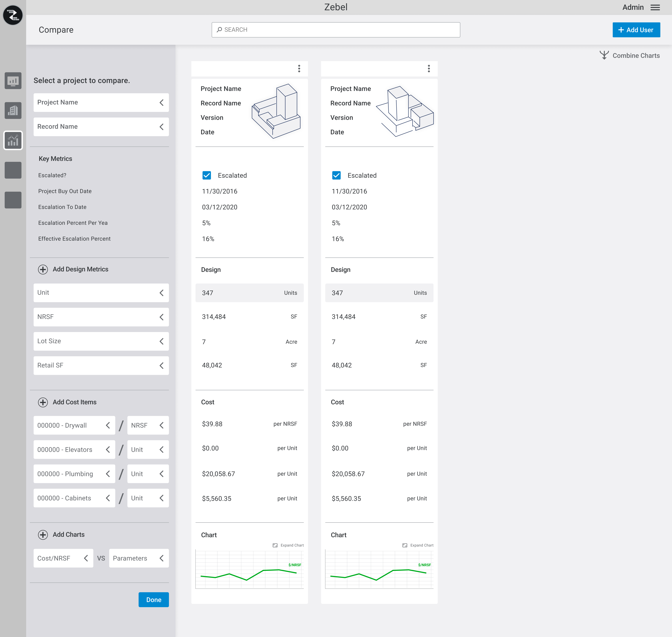The width and height of the screenshot is (672, 637).
Task: Click the Effective Escalation Percent label
Action: pyautogui.click(x=74, y=239)
